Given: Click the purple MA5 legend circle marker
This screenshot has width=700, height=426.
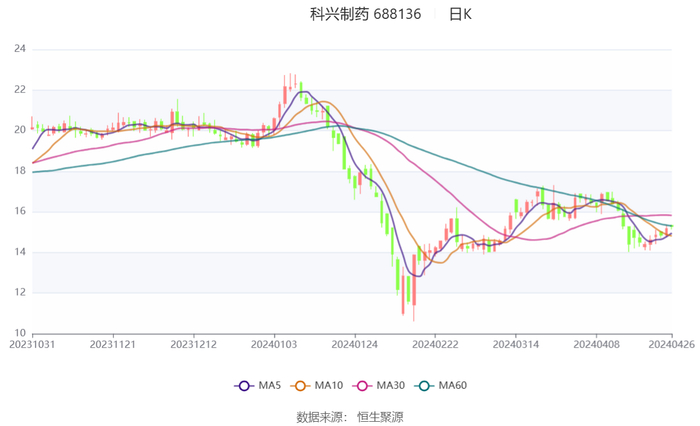Looking at the screenshot, I should [x=244, y=386].
